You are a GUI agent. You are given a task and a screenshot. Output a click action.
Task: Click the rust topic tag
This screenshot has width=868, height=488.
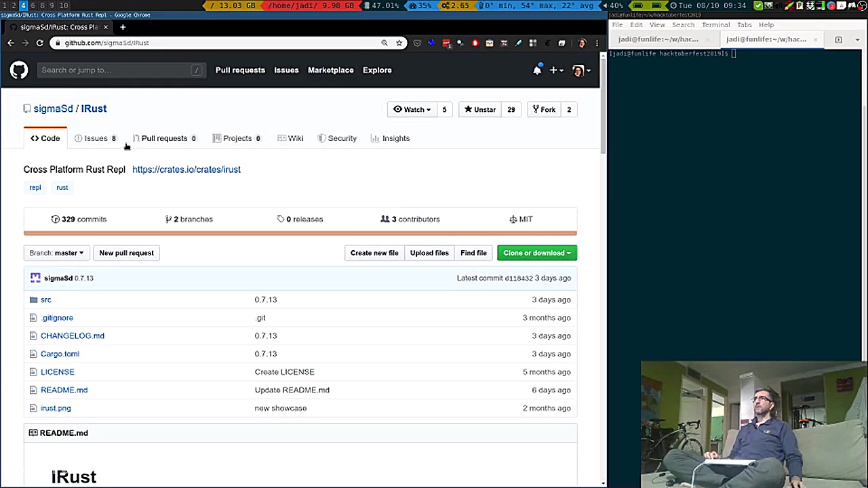point(62,188)
